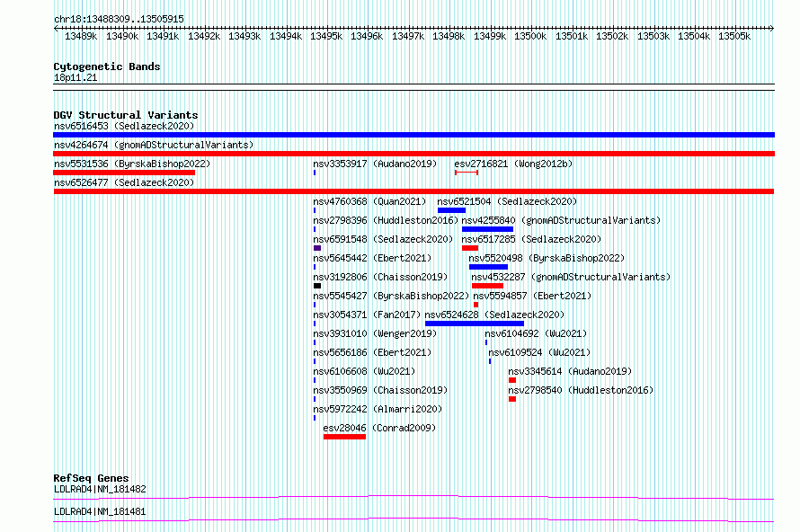800x532 pixels.
Task: Click the nsv5531536 red variant bar
Action: pyautogui.click(x=124, y=173)
